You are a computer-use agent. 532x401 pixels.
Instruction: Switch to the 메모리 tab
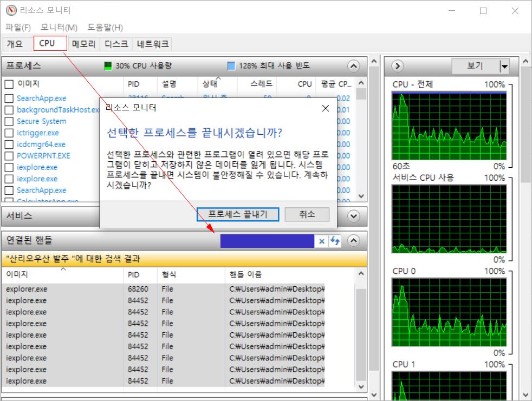pyautogui.click(x=83, y=44)
